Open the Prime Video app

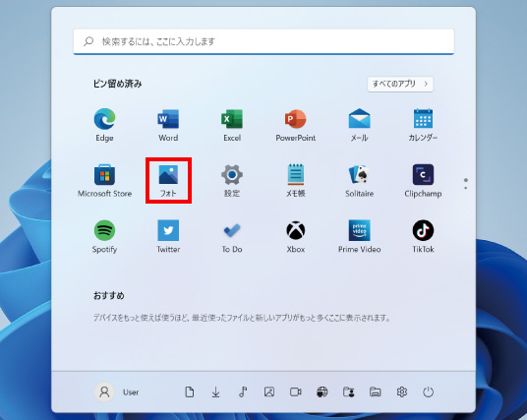(359, 236)
